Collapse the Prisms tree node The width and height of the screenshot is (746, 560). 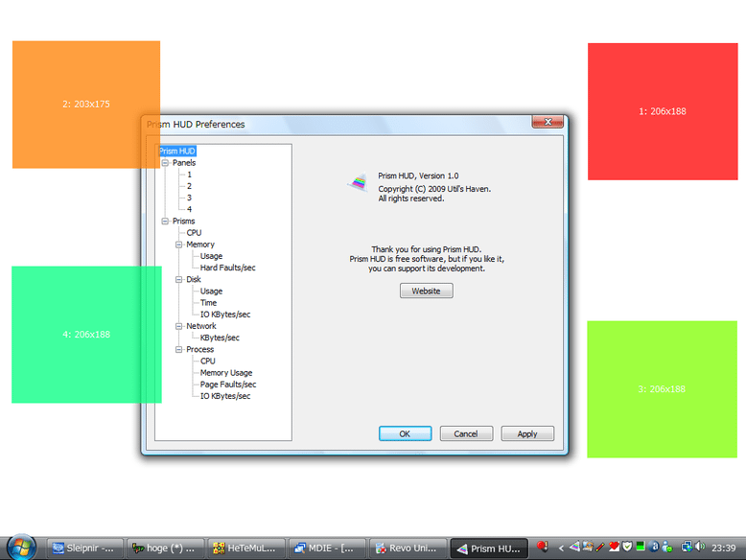[x=165, y=222]
